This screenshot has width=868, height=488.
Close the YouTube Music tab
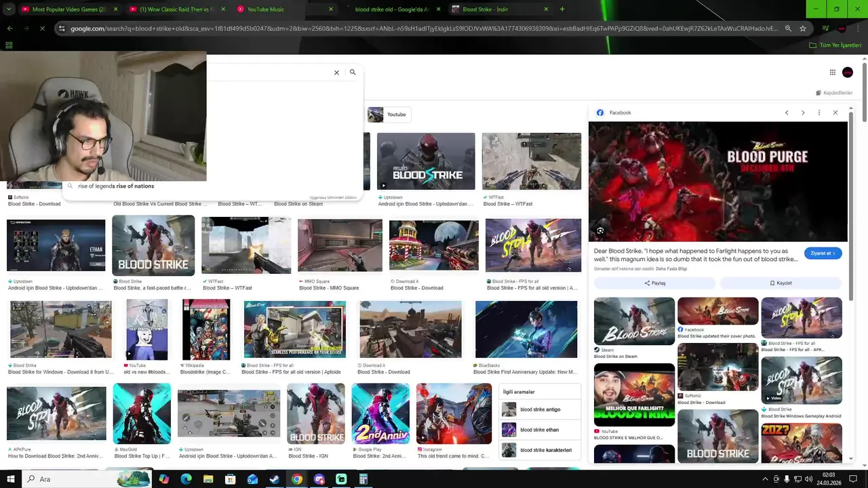click(331, 9)
